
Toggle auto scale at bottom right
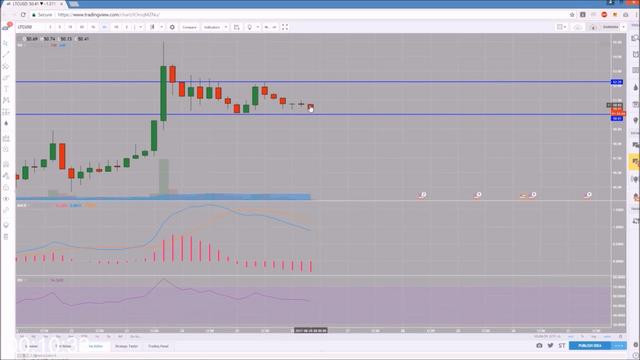(x=607, y=336)
